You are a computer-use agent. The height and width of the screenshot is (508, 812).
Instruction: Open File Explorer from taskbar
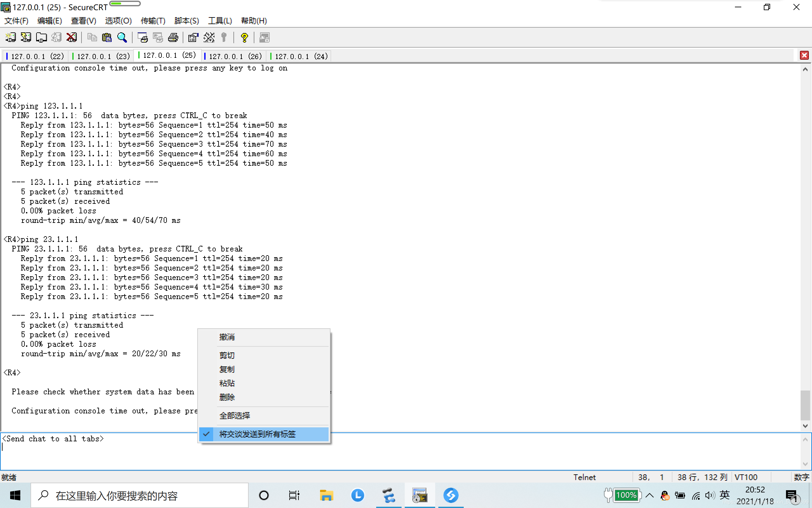(x=326, y=495)
